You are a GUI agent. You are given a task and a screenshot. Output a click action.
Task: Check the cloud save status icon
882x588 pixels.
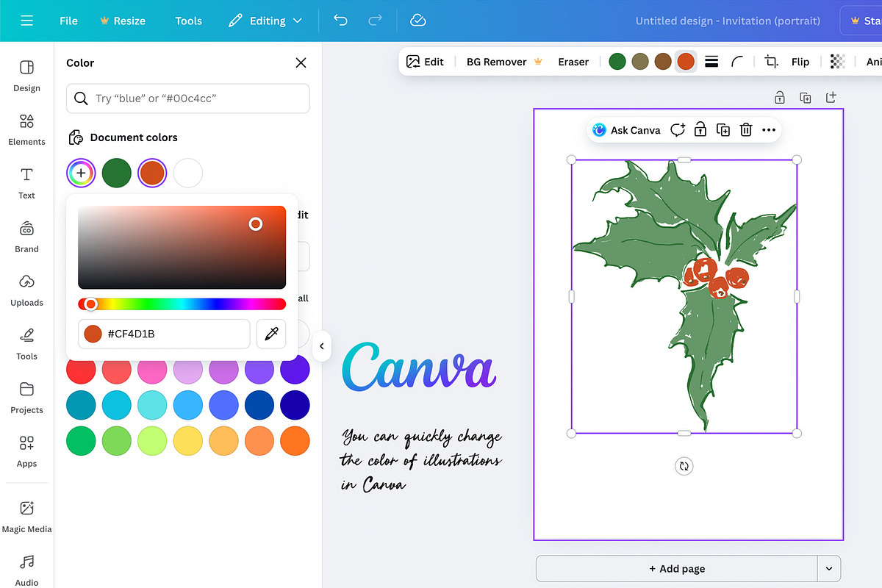click(x=418, y=21)
